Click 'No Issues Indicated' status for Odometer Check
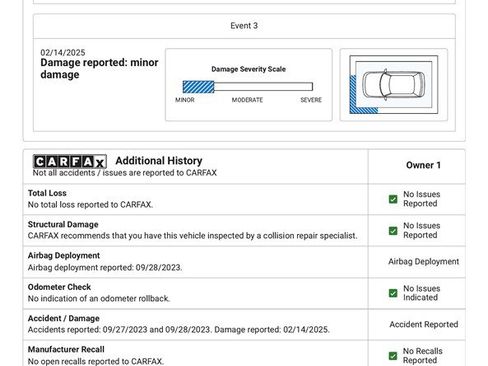This screenshot has height=366, width=488. [422, 293]
